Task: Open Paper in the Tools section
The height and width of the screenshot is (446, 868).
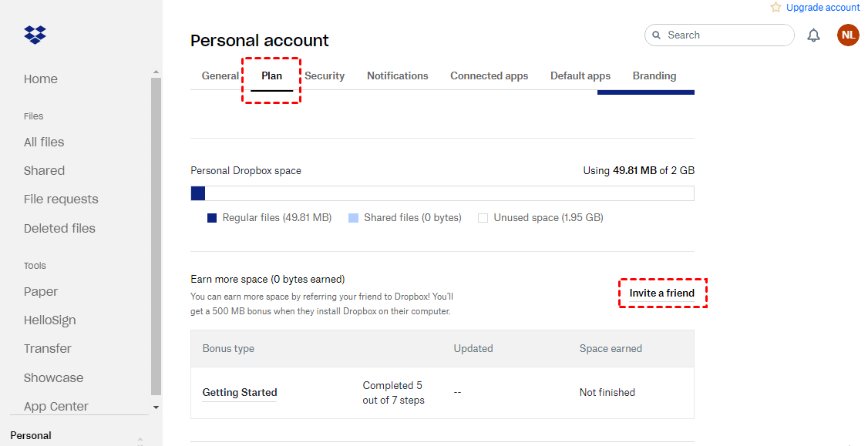Action: coord(40,292)
